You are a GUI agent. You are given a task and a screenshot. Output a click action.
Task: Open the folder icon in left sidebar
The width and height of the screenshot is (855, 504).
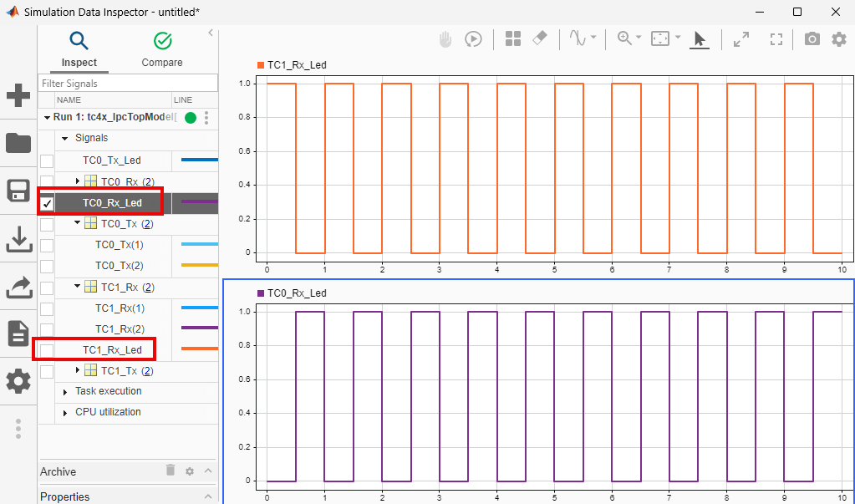tap(18, 143)
